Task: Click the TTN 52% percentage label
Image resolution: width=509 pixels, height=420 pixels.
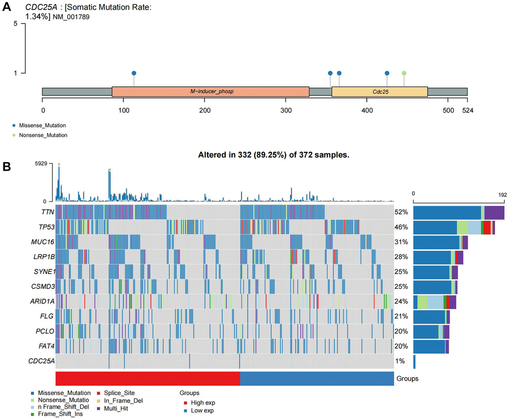Action: click(x=401, y=212)
